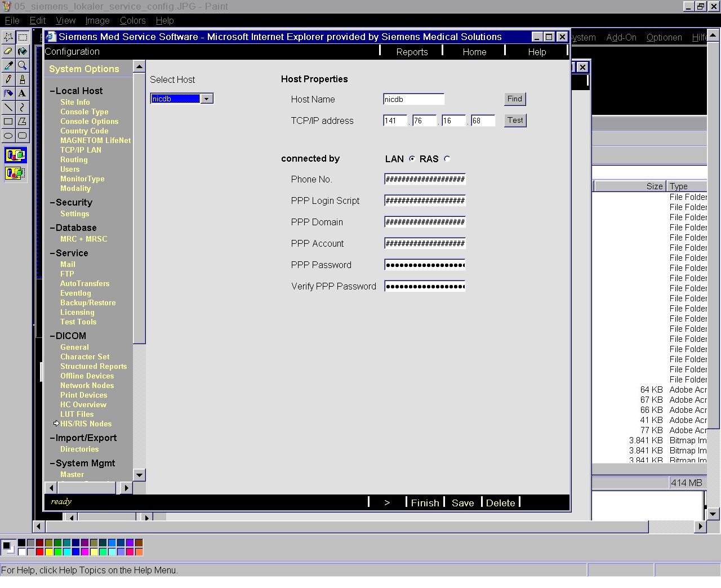This screenshot has height=588, width=721.
Task: Select the RAS connection radio button
Action: (x=447, y=159)
